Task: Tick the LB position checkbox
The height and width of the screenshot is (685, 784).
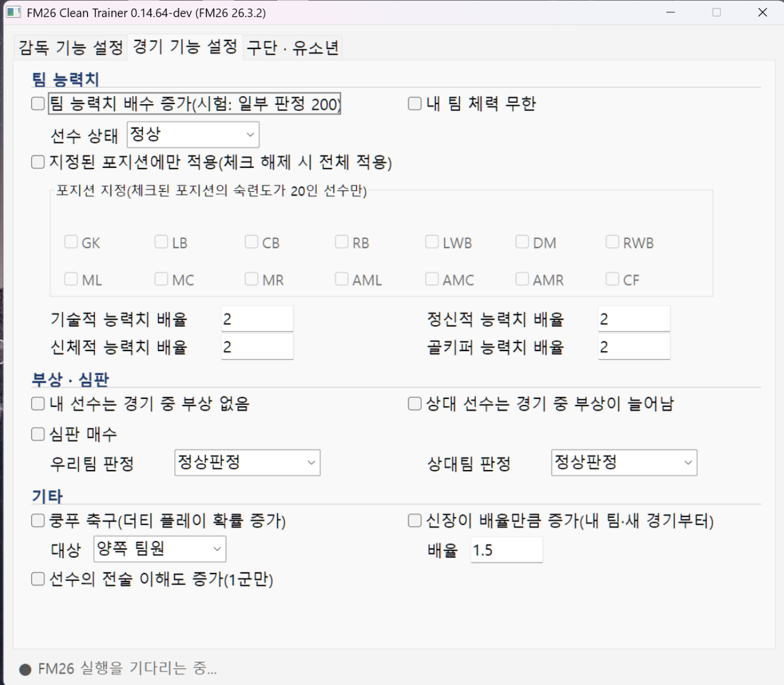Action: pos(161,242)
